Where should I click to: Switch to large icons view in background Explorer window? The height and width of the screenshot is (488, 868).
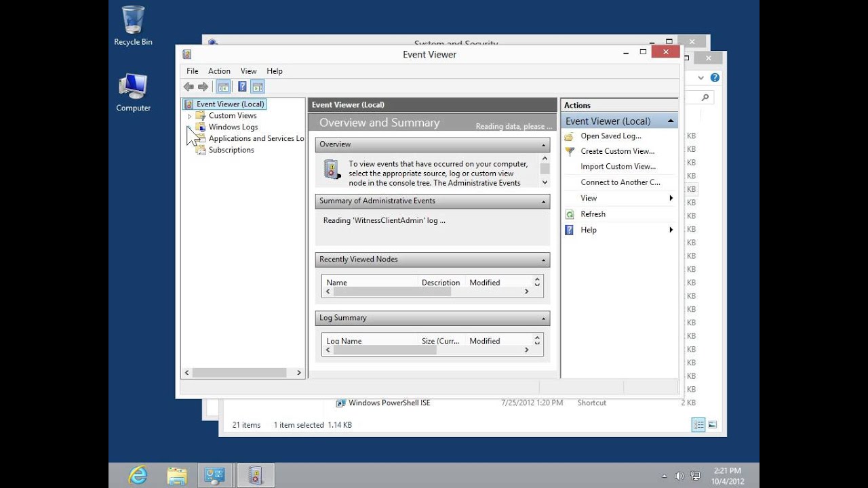pyautogui.click(x=713, y=425)
